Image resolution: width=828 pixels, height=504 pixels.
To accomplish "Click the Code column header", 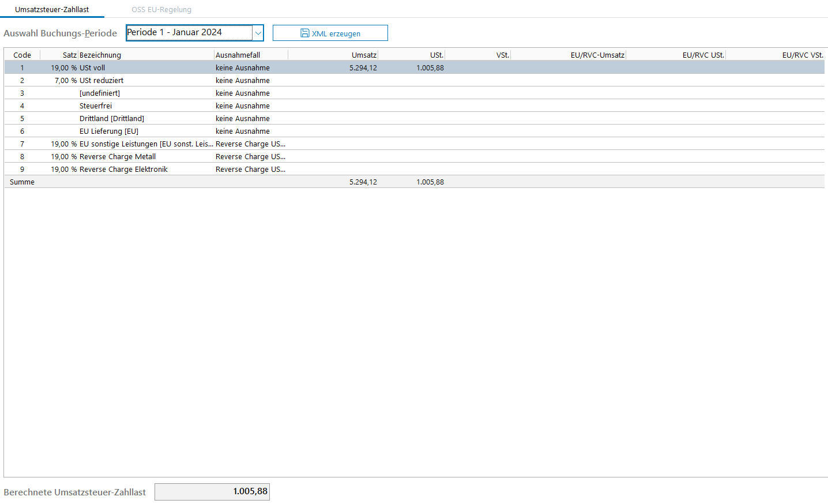I will click(x=22, y=55).
